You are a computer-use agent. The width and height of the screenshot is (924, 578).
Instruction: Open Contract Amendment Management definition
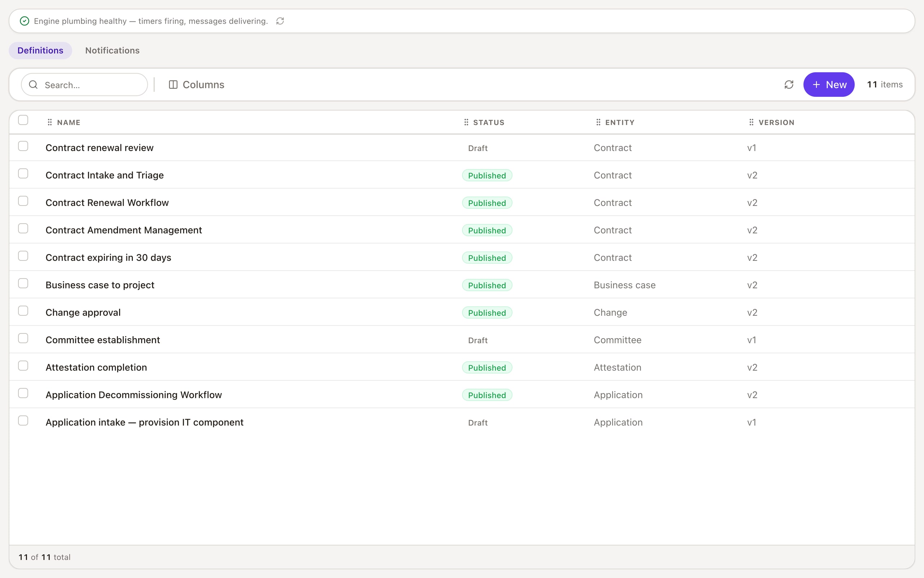pyautogui.click(x=124, y=230)
